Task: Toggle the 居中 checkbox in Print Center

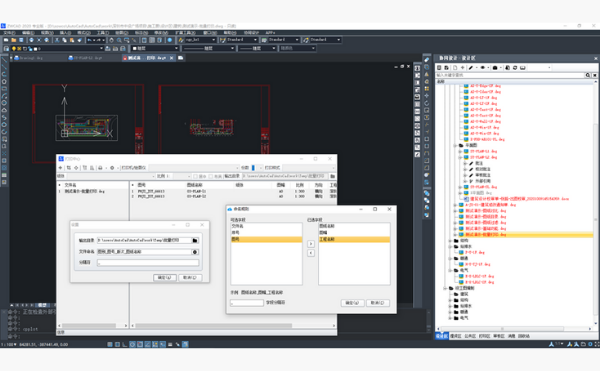Action: (196, 176)
